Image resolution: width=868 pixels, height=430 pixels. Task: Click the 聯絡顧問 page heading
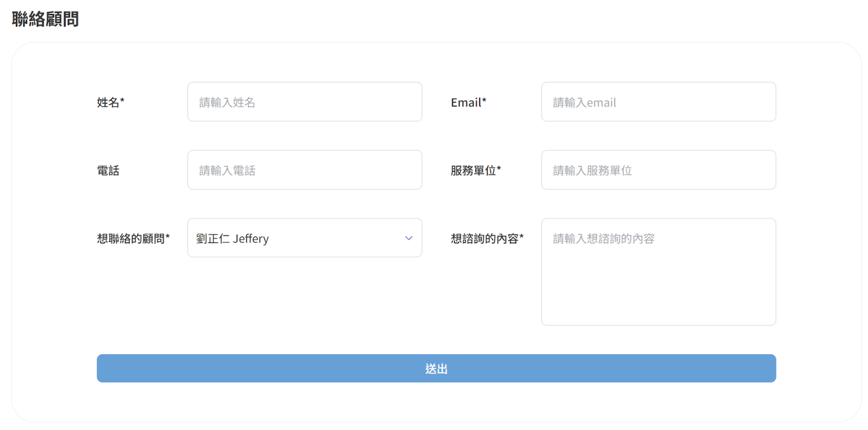click(46, 20)
